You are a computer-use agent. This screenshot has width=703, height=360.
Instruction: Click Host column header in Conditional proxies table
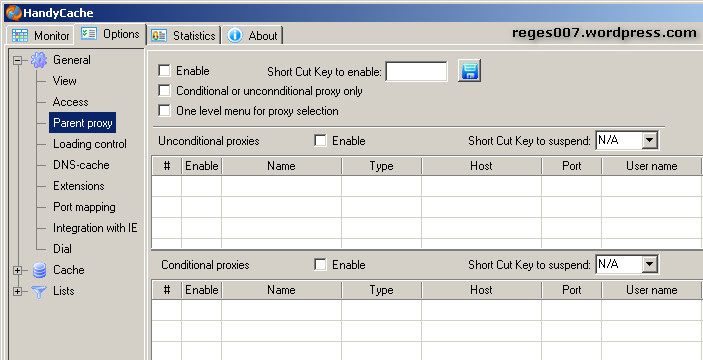click(482, 290)
